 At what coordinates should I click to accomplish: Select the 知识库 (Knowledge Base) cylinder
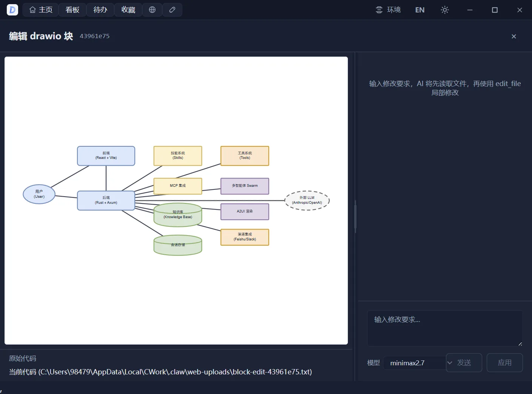[178, 215]
